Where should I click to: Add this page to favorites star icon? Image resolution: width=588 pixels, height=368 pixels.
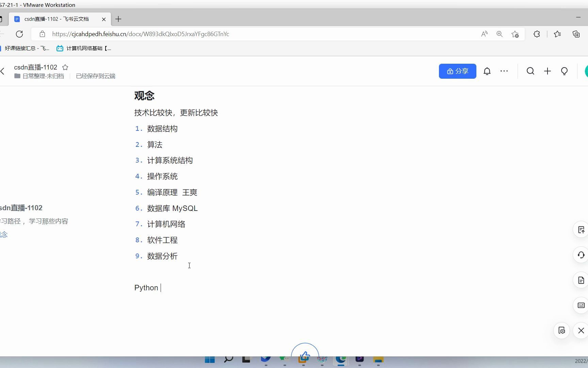(515, 34)
